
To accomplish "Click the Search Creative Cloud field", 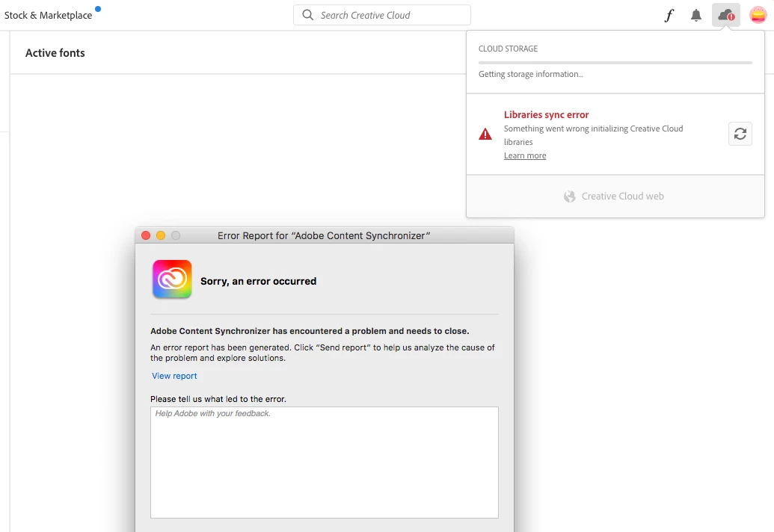I will [x=382, y=15].
